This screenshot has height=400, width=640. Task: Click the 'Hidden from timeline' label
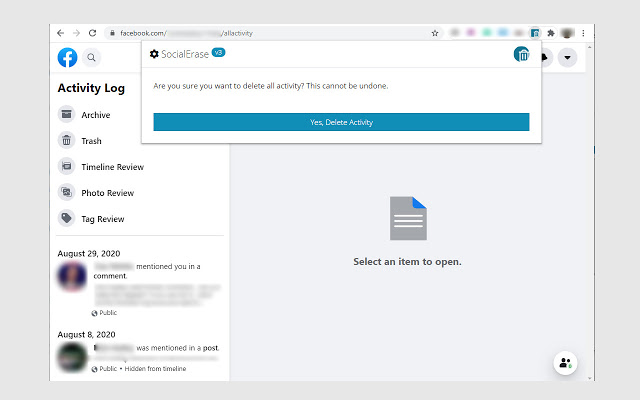(x=155, y=369)
